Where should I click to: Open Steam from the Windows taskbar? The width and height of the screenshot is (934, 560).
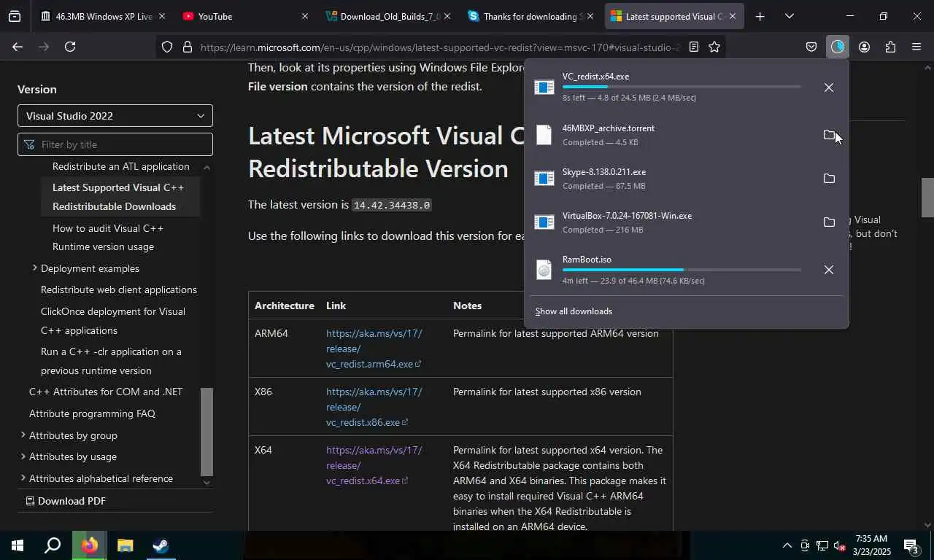click(x=161, y=545)
